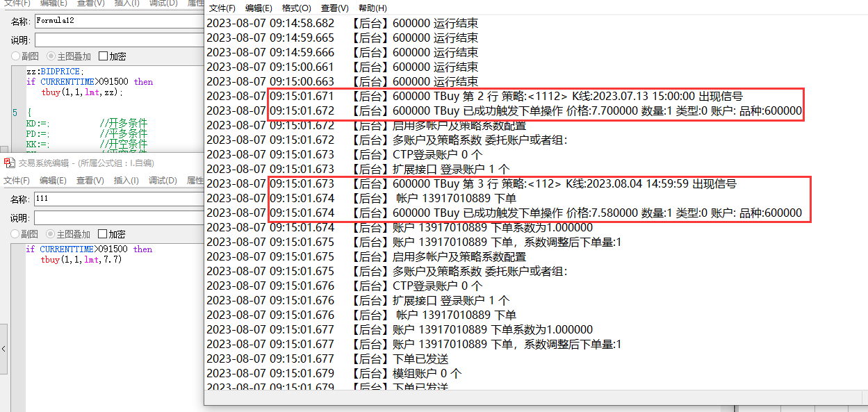Click the 09:15:01.675 系数调整后下单量:1 log line
868x412 pixels.
414,242
